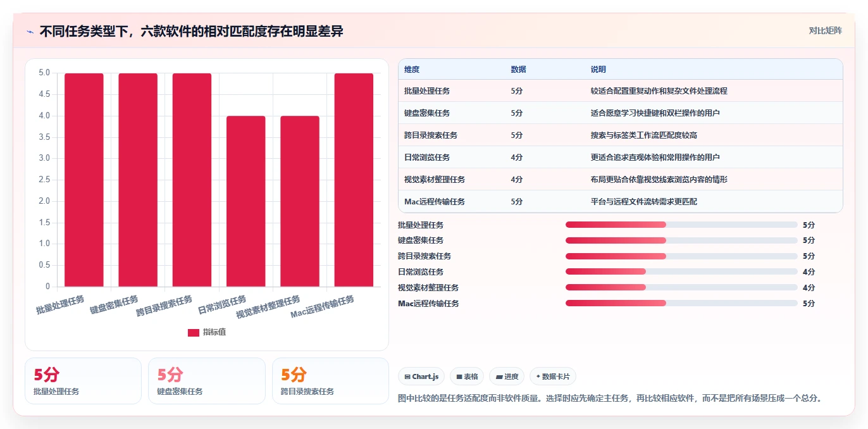Screen dimensions: 868x429
Task: Click 平台与远程文件流转需求更匹配 description
Action: click(x=643, y=202)
